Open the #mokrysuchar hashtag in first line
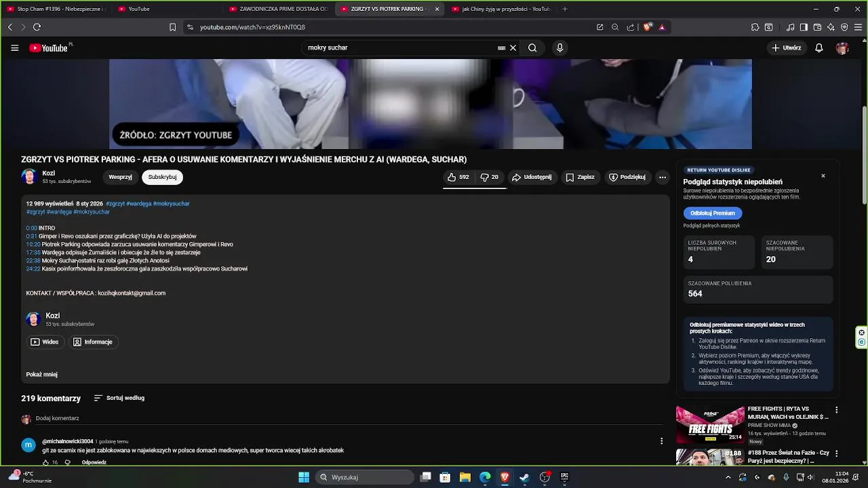The height and width of the screenshot is (488, 868). coord(171,204)
